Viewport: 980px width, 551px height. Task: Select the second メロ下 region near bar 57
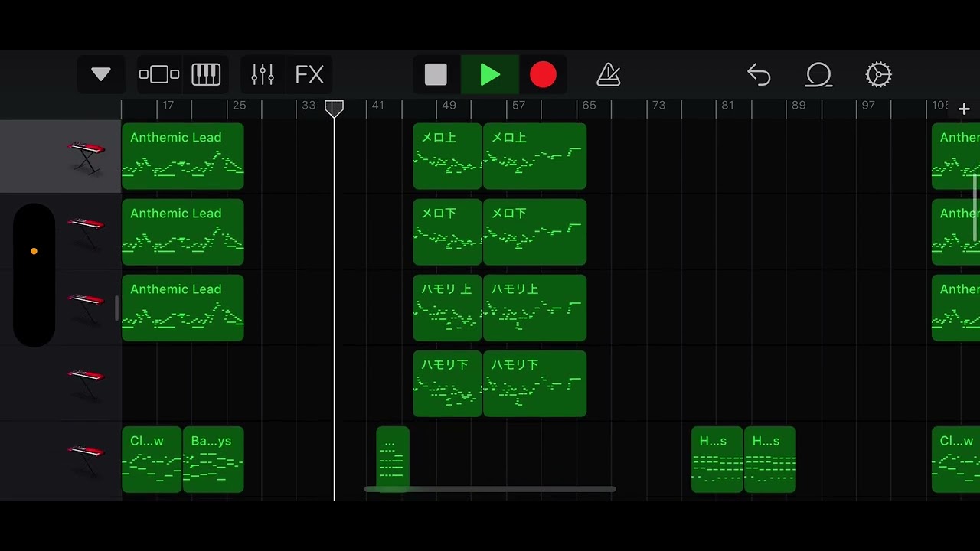pyautogui.click(x=534, y=232)
